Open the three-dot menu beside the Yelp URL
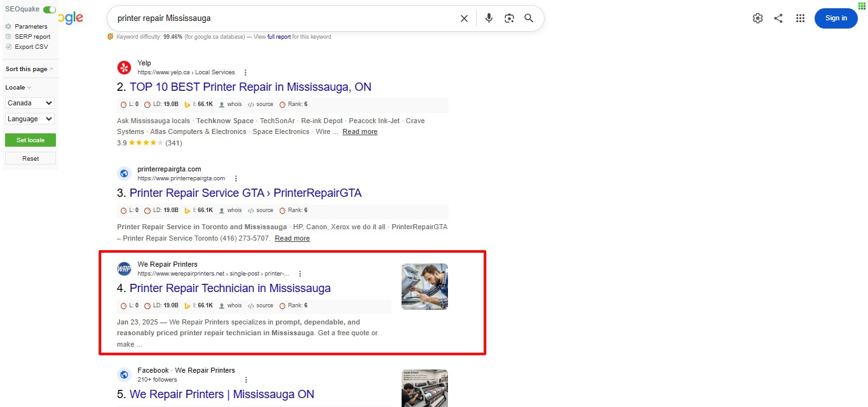The width and height of the screenshot is (868, 407). [246, 72]
